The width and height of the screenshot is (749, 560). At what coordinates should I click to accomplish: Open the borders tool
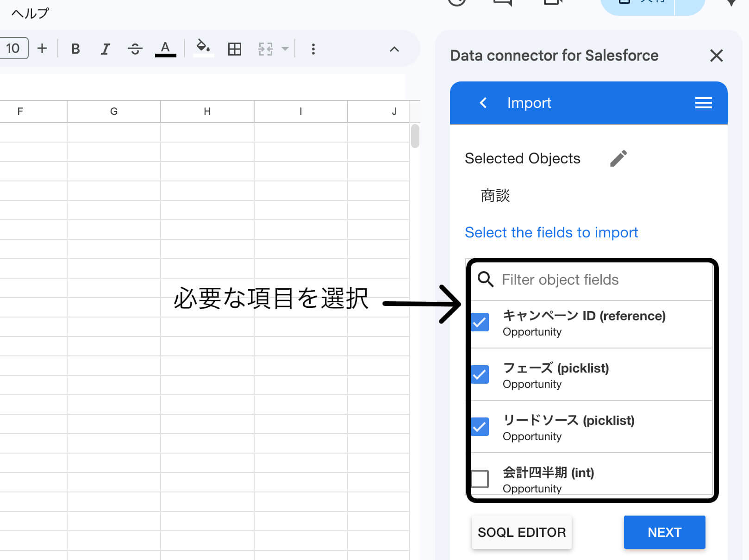tap(235, 48)
